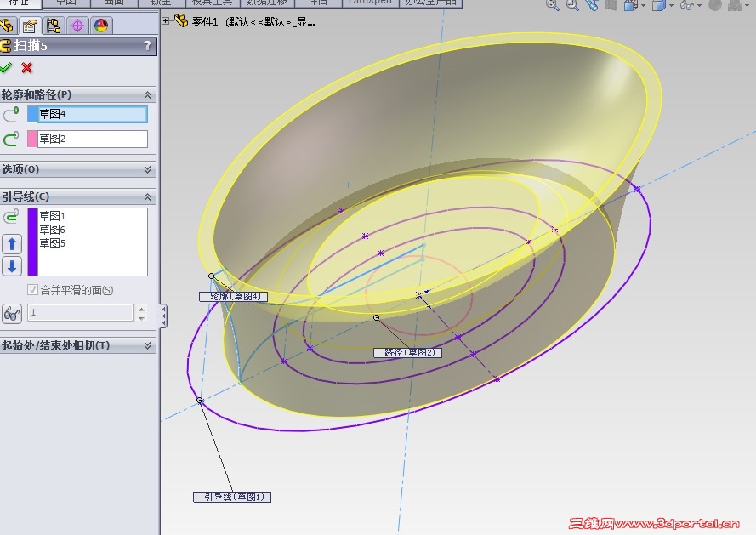756x535 pixels.
Task: Click the profile selection icon beside 草图4
Action: (x=12, y=114)
